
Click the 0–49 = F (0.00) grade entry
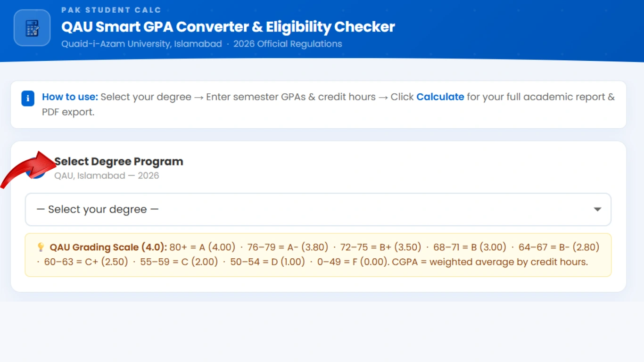[x=349, y=262]
